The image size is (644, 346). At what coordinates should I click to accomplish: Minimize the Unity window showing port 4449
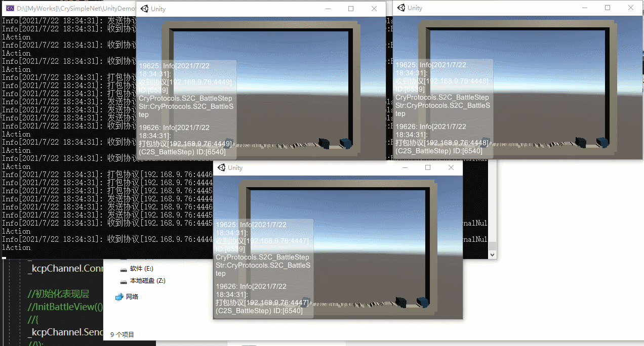coord(328,9)
